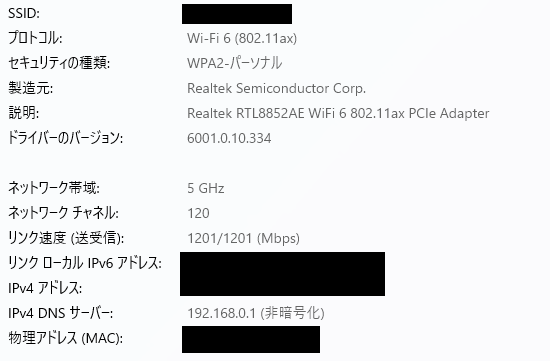This screenshot has width=550, height=361.
Task: Select DNS server 192.168.0.1 value
Action: coord(256,313)
